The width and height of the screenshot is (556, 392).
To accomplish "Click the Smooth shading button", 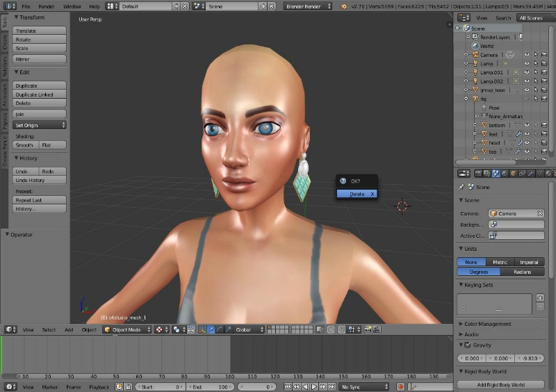I will (25, 145).
